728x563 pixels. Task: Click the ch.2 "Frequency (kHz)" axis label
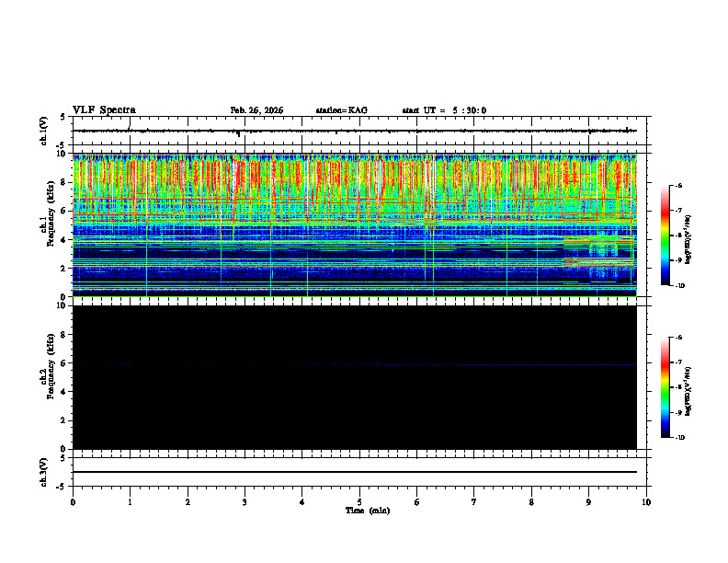click(x=51, y=366)
